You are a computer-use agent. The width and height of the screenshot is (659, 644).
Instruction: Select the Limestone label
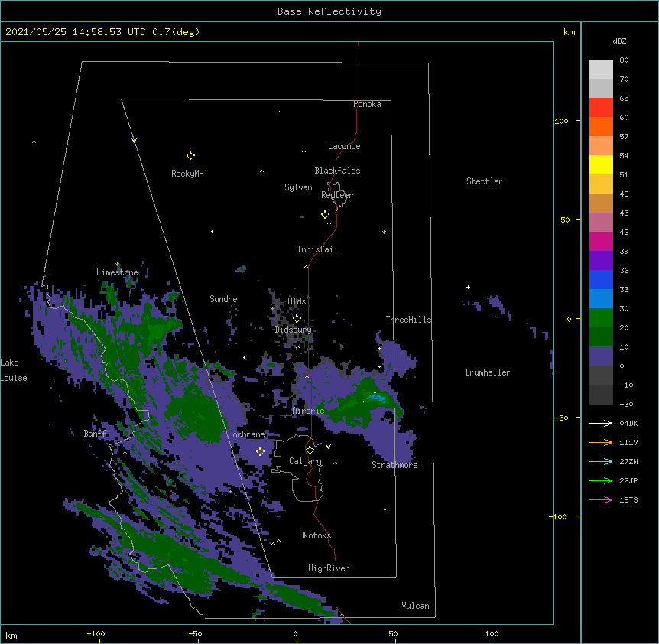tap(117, 272)
